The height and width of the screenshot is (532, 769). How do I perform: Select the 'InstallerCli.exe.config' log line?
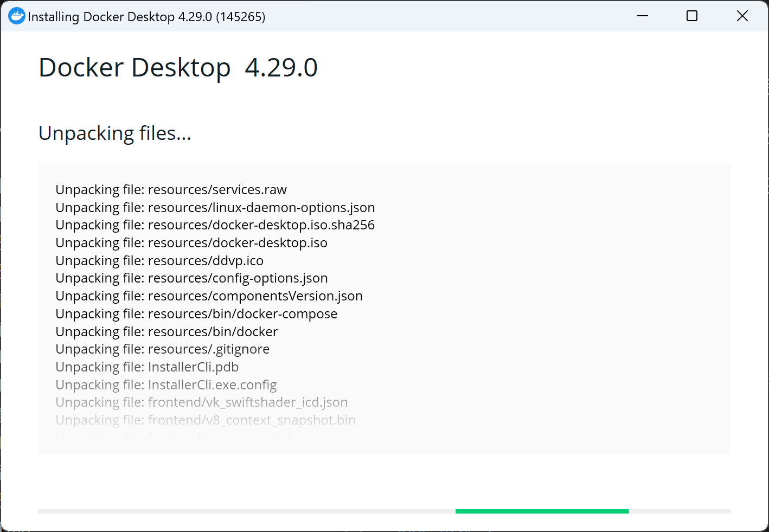166,385
